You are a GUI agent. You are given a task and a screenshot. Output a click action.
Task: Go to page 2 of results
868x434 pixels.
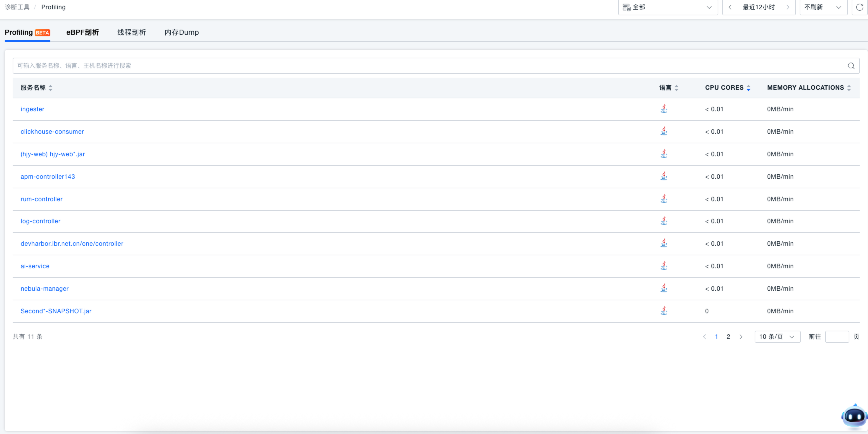pyautogui.click(x=728, y=337)
